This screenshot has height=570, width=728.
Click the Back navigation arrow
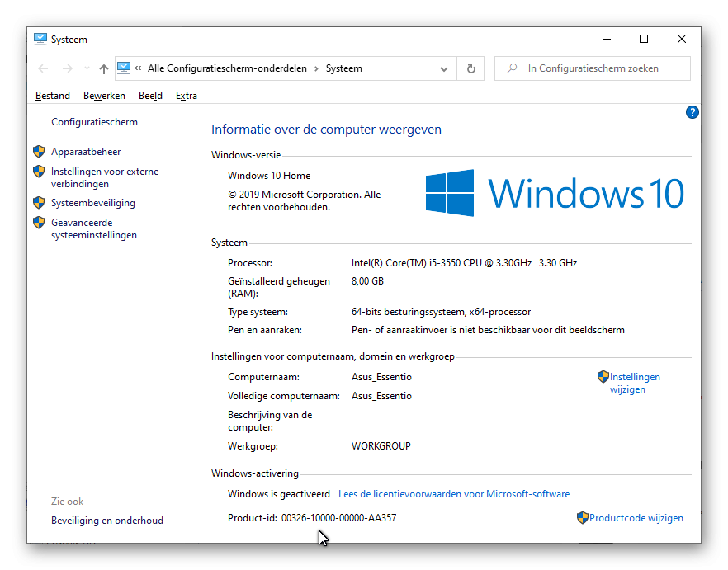(43, 68)
